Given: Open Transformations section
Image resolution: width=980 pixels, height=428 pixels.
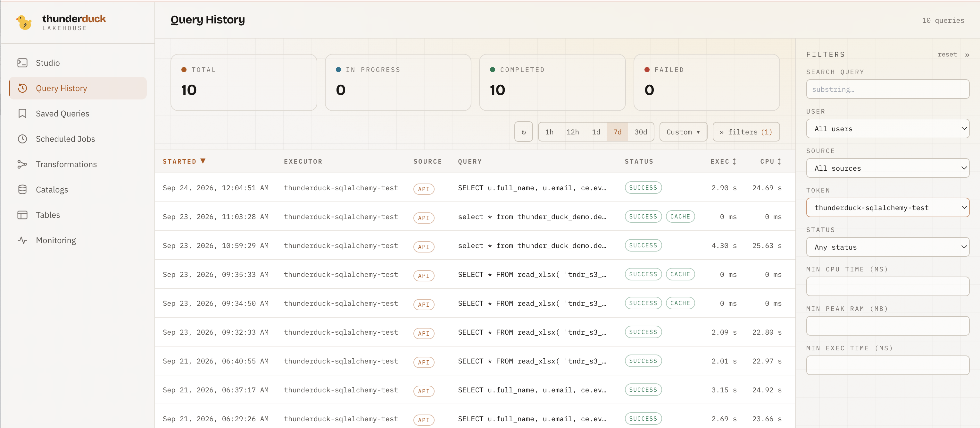Looking at the screenshot, I should tap(78, 164).
